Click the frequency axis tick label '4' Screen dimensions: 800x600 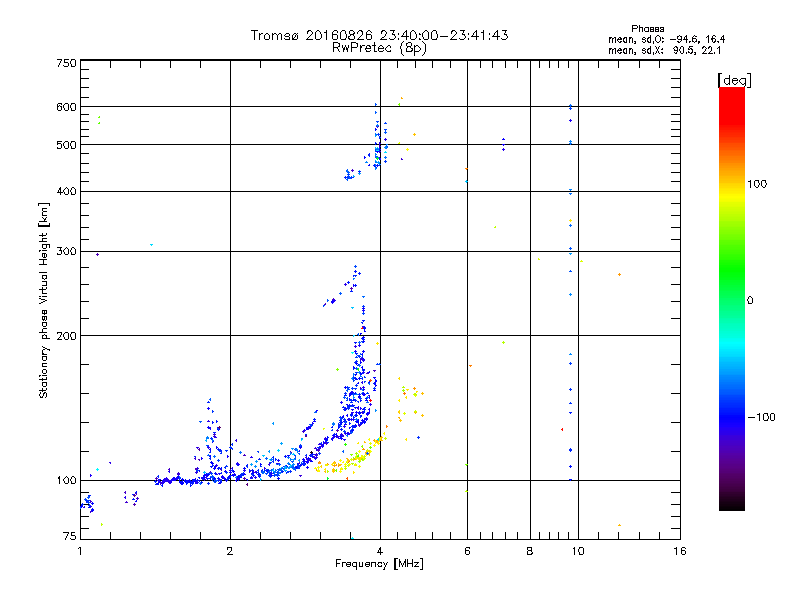tap(380, 551)
